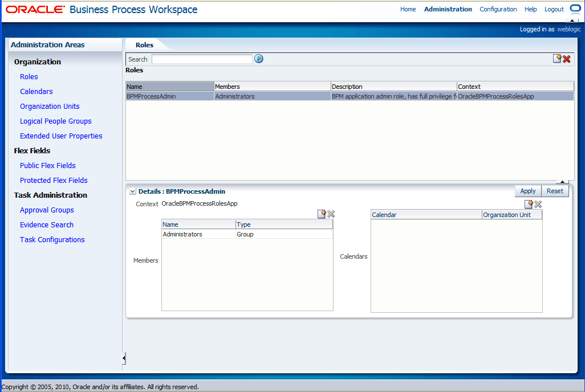Select the Roles tab
This screenshot has height=392, width=585.
[144, 45]
